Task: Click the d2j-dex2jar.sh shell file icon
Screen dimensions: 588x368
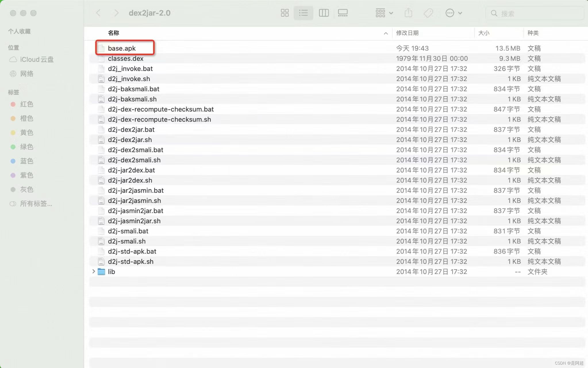Action: tap(101, 140)
